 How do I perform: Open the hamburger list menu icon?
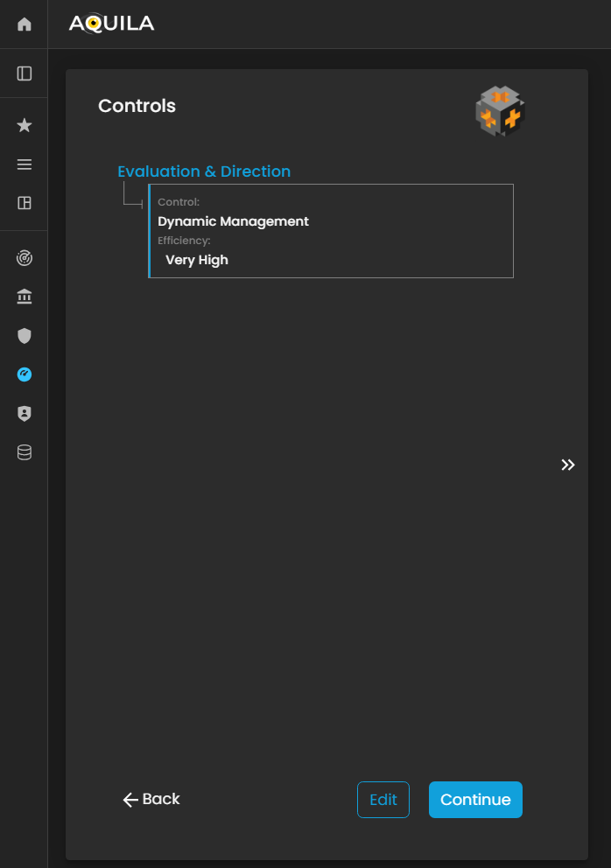tap(25, 164)
